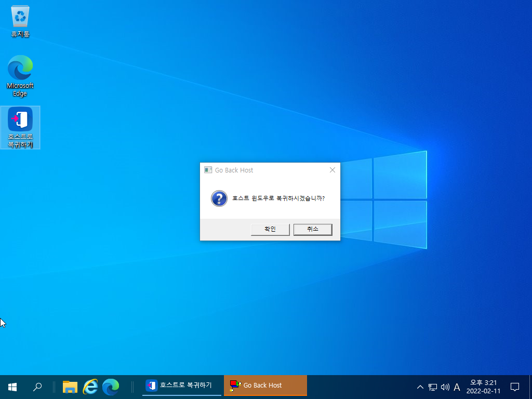Select the Microsoft Edge desktop shortcut

pos(20,76)
